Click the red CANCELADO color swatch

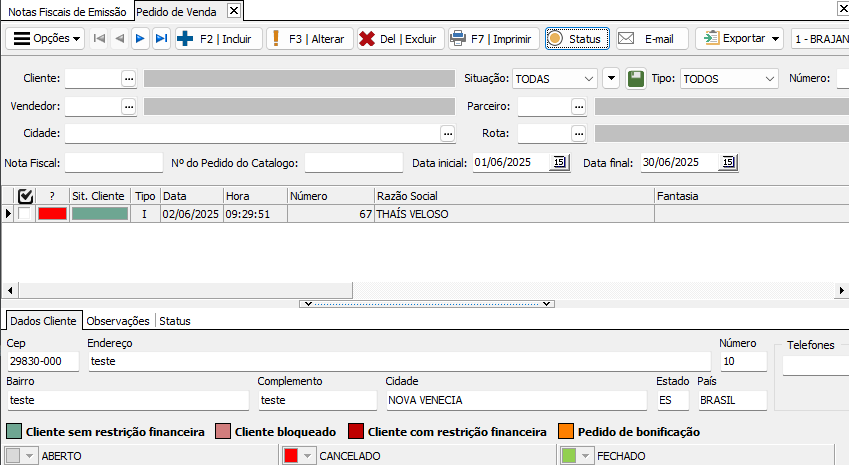[292, 455]
